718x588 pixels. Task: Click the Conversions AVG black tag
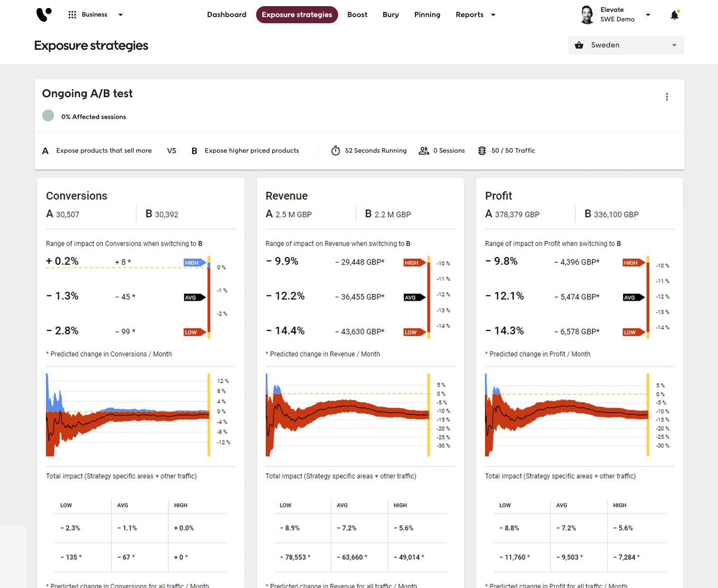click(x=195, y=297)
